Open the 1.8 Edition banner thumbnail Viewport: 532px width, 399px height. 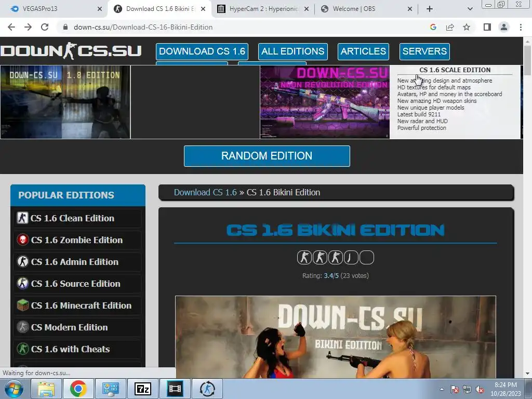(65, 102)
